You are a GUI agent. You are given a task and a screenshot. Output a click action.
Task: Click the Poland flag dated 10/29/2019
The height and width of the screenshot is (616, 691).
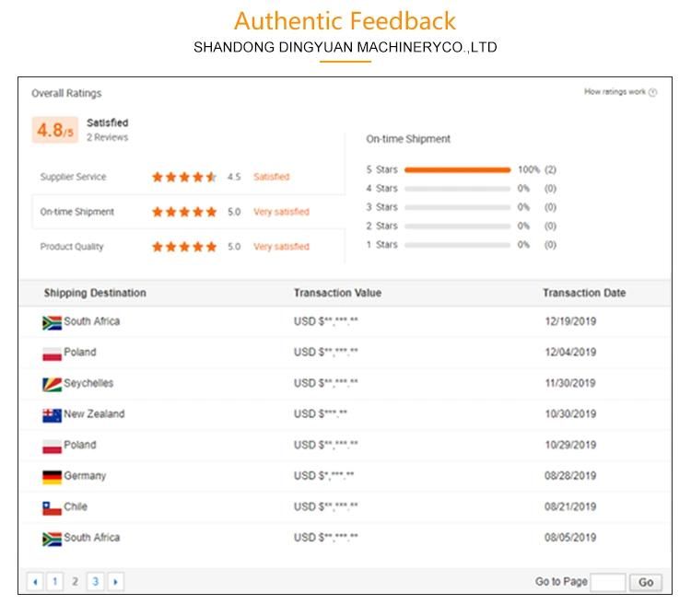point(52,447)
